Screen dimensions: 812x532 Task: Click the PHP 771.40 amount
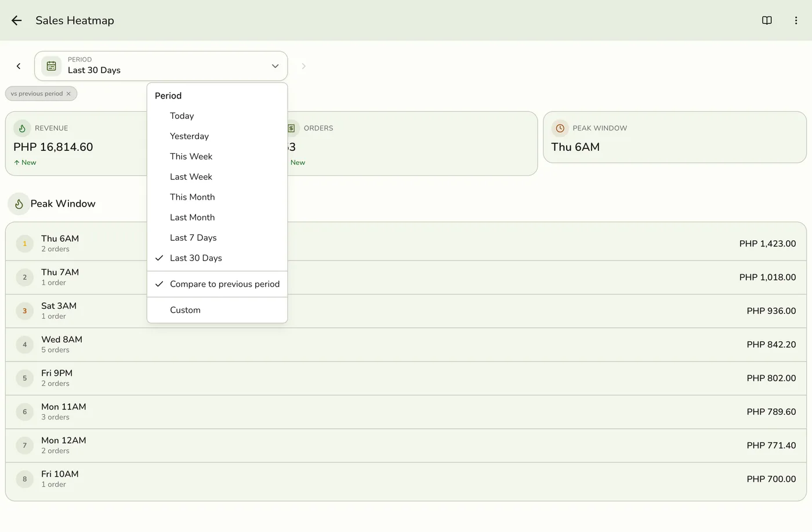771,446
